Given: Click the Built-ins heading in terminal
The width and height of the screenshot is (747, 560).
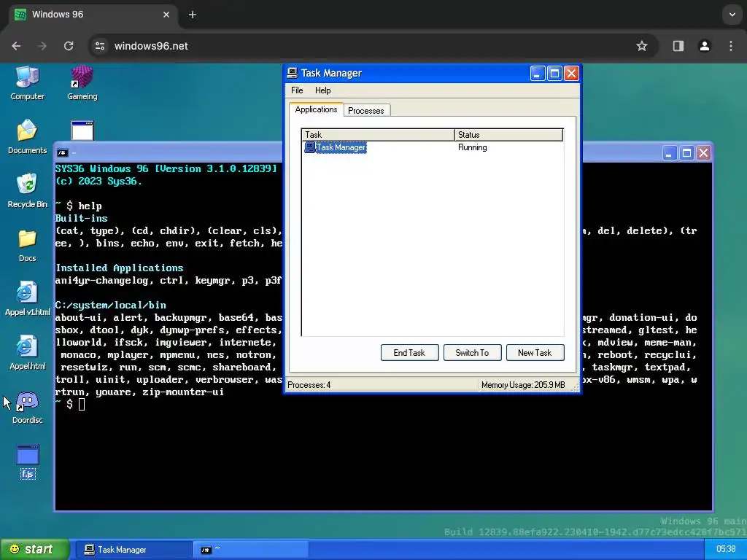Looking at the screenshot, I should pos(82,218).
